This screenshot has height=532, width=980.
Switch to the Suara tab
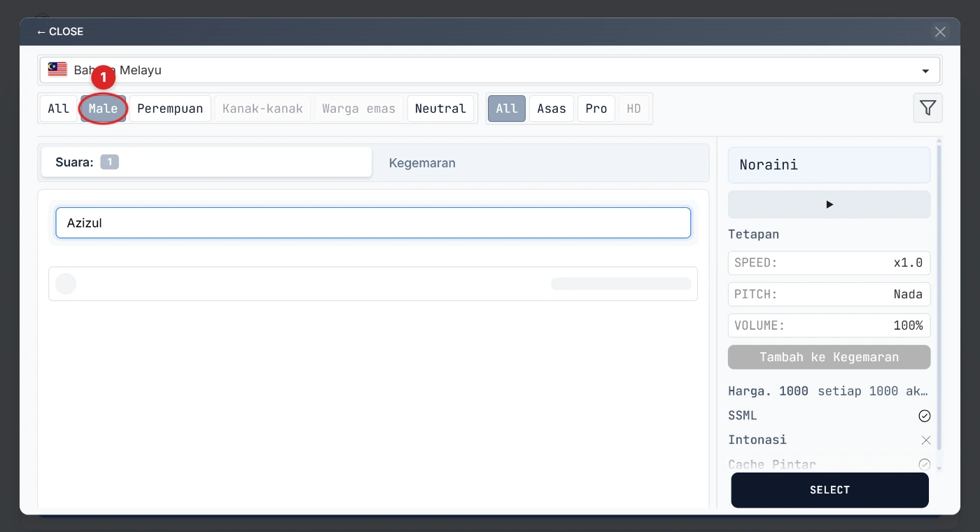pos(206,162)
